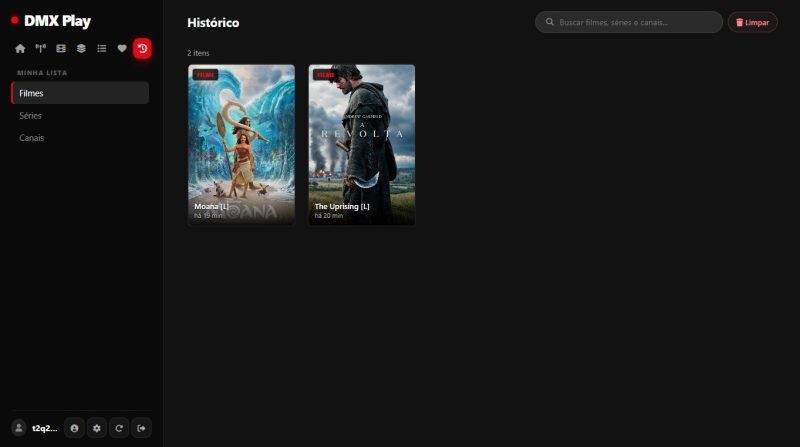This screenshot has width=800, height=447.
Task: Click the FILME badge on Moana card
Action: pyautogui.click(x=206, y=74)
